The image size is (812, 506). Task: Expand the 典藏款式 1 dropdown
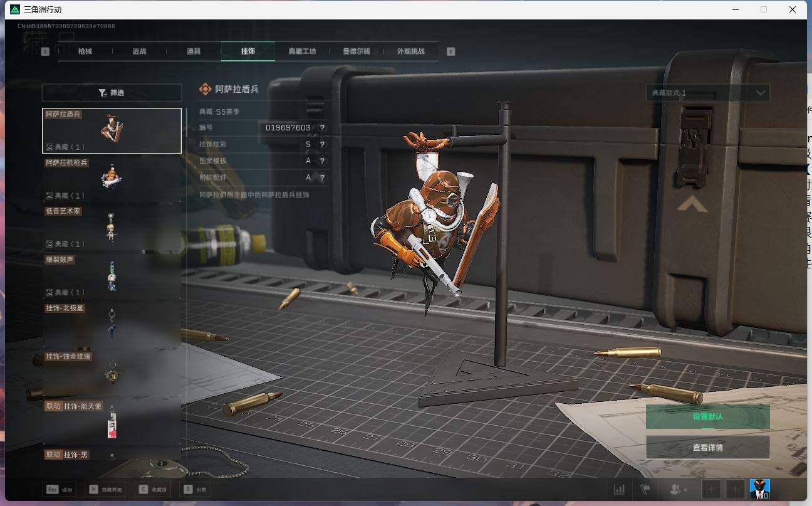coord(707,93)
